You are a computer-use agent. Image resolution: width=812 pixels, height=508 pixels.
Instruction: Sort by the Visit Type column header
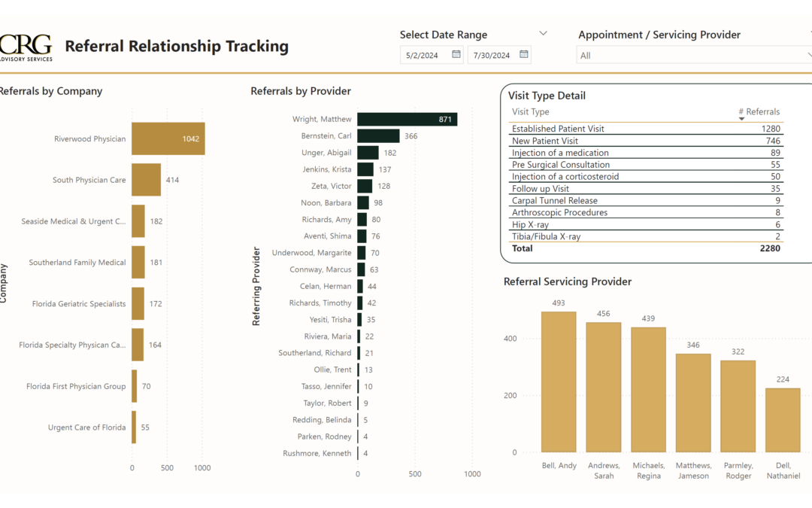[530, 111]
